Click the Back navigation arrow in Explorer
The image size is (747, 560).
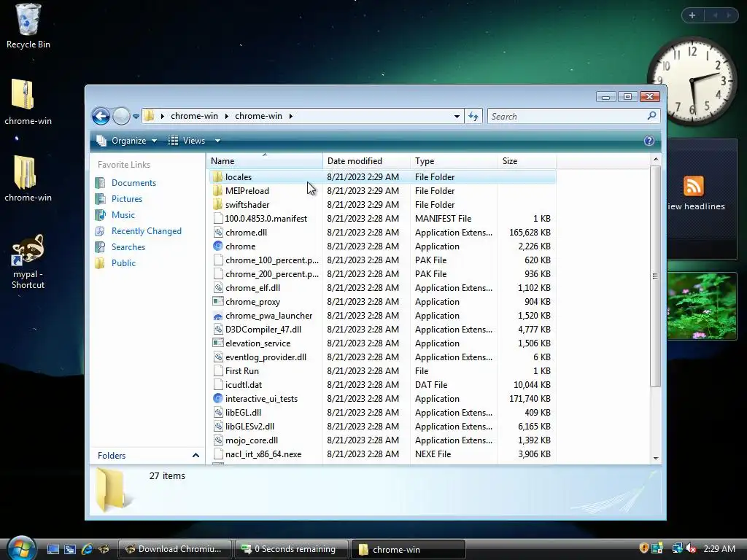tap(101, 116)
